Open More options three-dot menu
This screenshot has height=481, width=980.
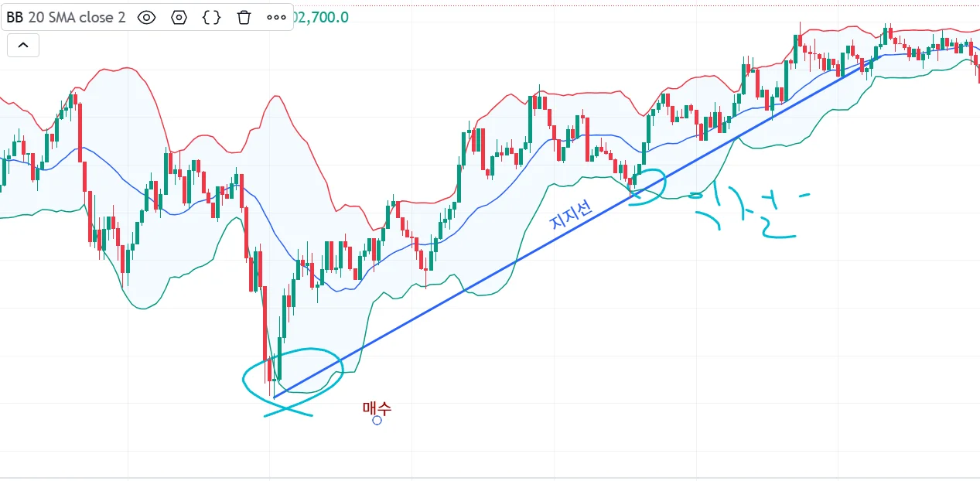coord(276,17)
